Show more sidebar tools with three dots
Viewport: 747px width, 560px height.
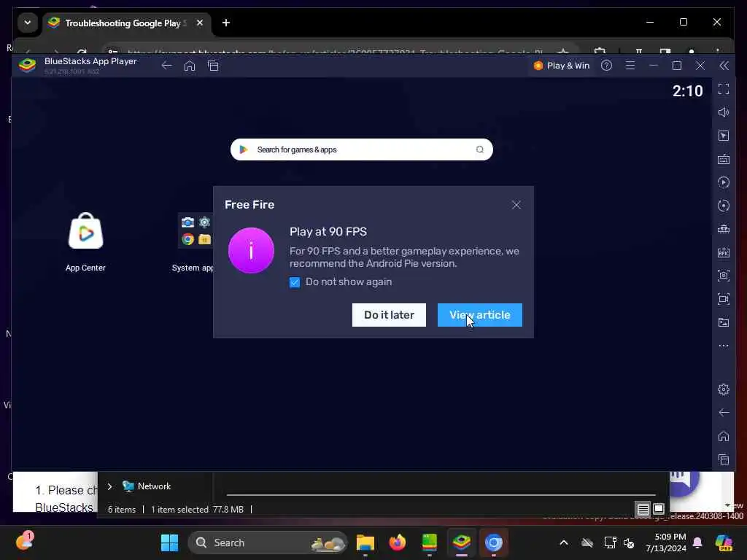pos(724,346)
